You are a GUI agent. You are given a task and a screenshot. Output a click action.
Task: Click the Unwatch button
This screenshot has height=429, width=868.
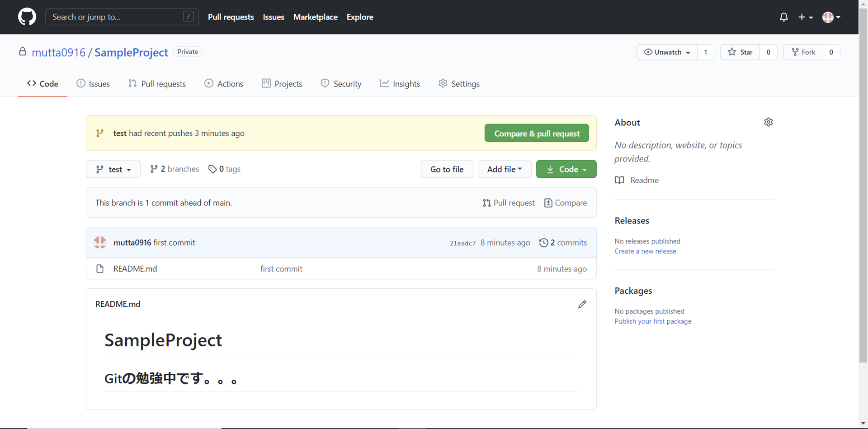pos(667,52)
